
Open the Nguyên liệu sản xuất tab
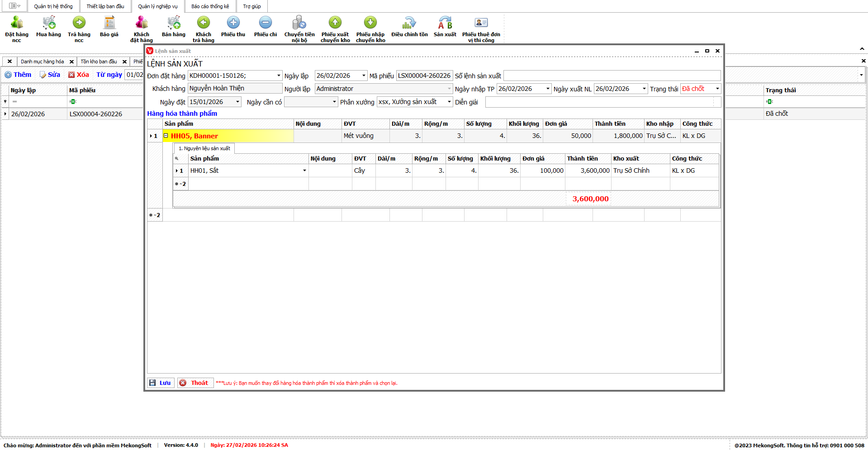(204, 148)
